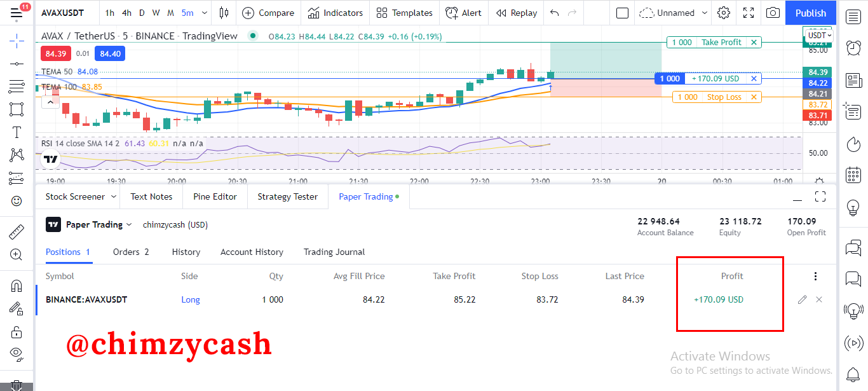Select the trend line tool
Image resolution: width=868 pixels, height=391 pixels.
pyautogui.click(x=17, y=64)
